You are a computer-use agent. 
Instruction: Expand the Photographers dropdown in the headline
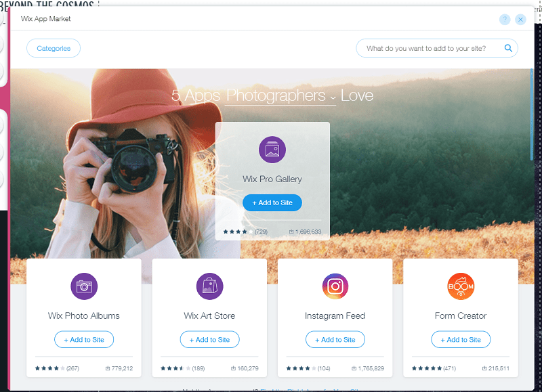281,95
